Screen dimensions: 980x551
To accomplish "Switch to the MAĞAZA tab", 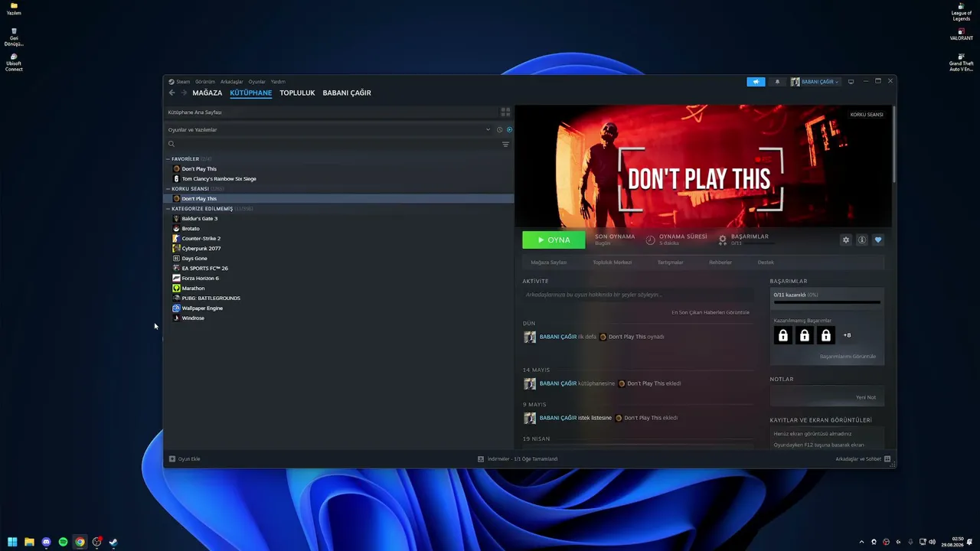I will coord(207,93).
